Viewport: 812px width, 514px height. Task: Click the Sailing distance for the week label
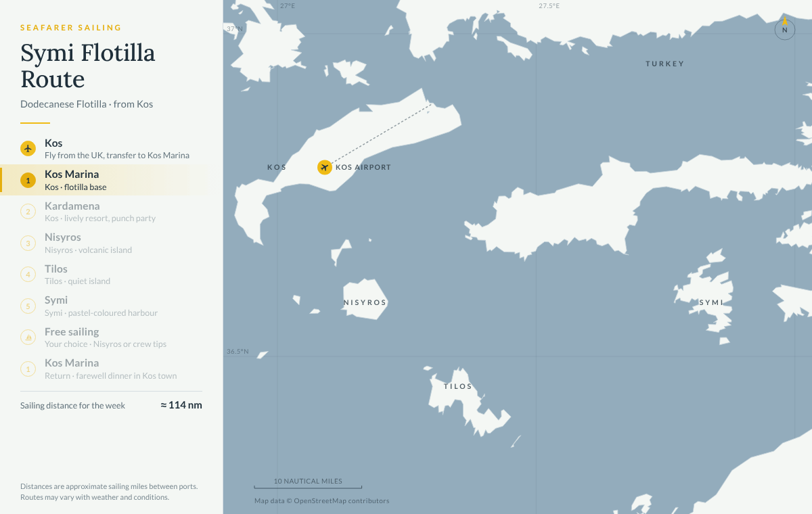coord(72,405)
